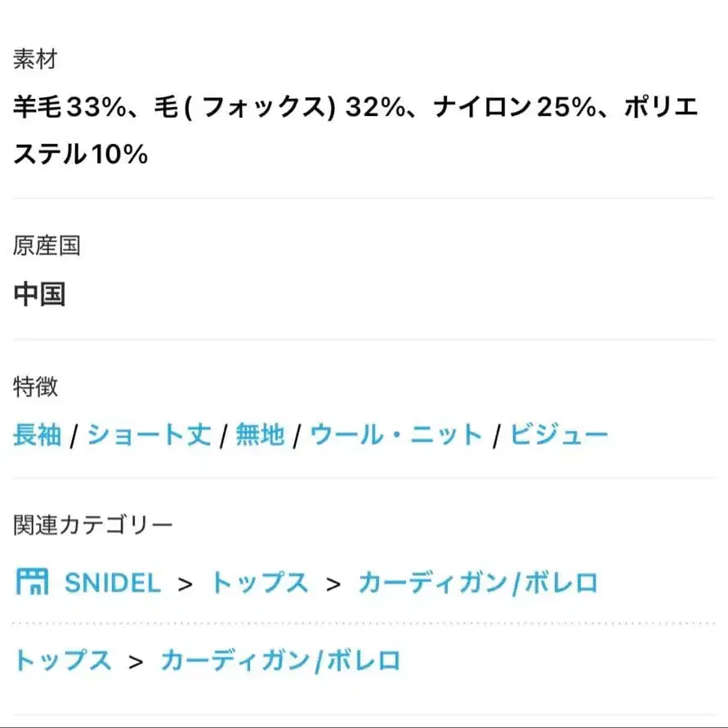728x728 pixels.
Task: Click the shop icon beside SNIDEL
Action: [x=33, y=582]
